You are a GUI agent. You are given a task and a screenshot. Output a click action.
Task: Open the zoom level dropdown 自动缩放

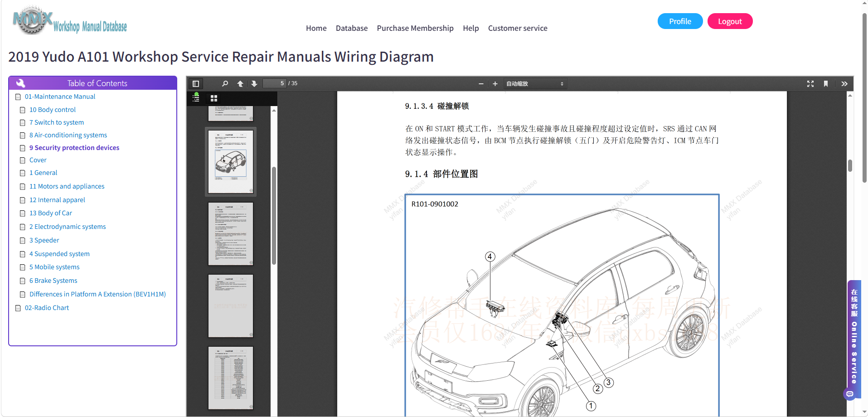pyautogui.click(x=535, y=84)
